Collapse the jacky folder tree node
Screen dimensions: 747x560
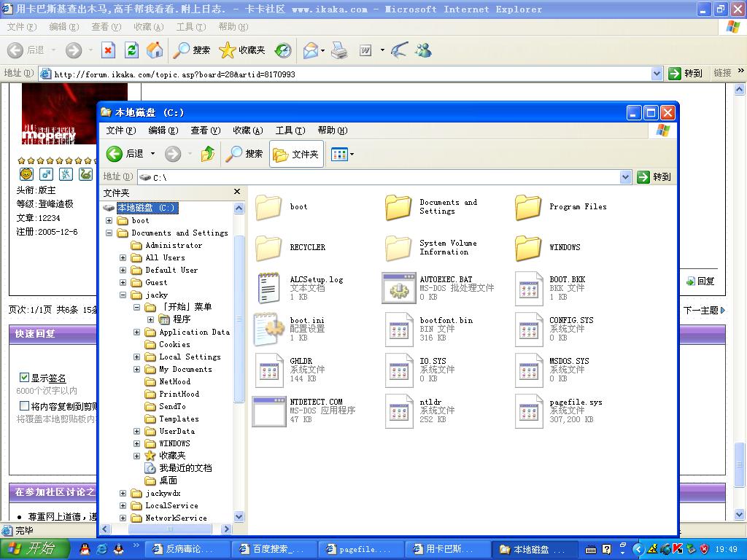coord(123,295)
